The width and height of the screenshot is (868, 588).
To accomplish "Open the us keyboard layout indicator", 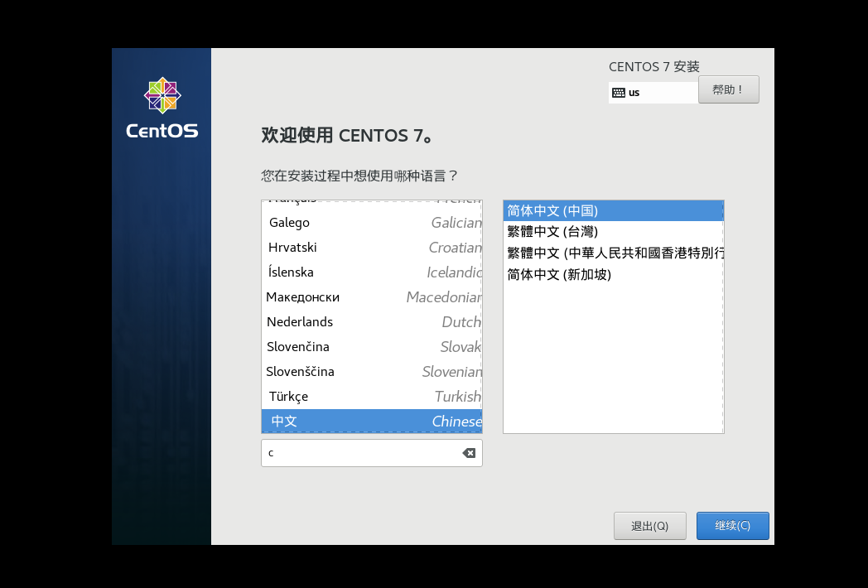I will click(x=653, y=93).
